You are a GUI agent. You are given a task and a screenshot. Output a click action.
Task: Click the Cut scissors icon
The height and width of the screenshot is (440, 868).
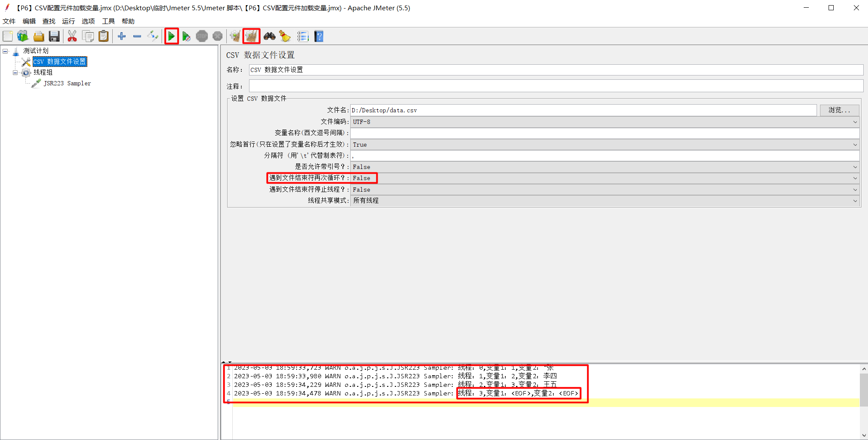(72, 36)
